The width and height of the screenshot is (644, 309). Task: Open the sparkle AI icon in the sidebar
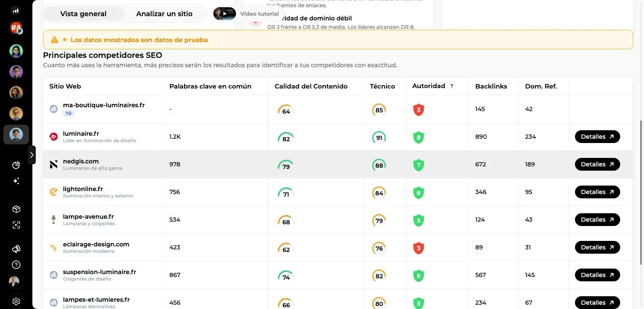click(x=16, y=181)
